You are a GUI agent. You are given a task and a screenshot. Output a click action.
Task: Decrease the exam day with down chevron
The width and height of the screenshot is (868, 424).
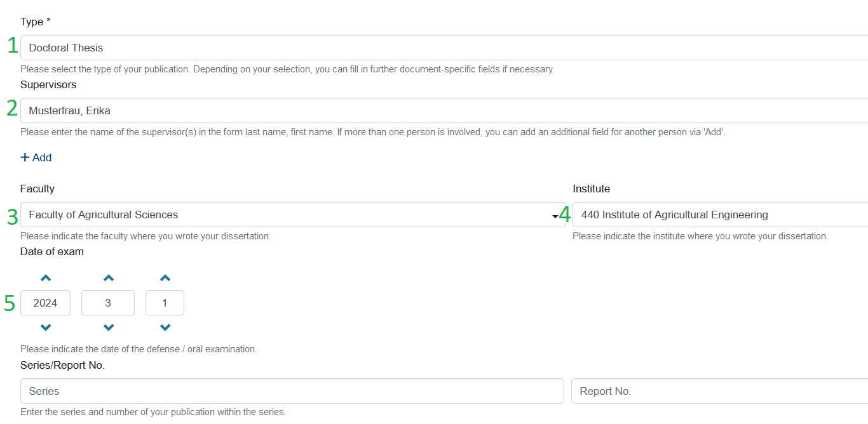click(x=165, y=328)
